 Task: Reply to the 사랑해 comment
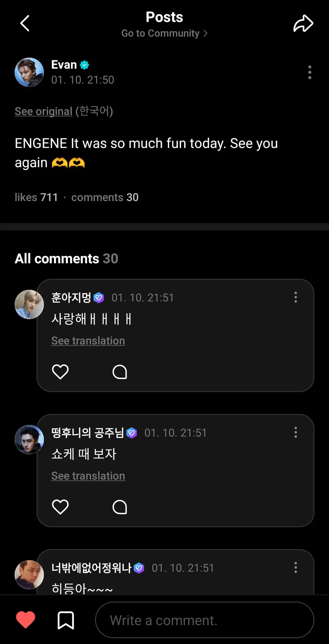120,372
